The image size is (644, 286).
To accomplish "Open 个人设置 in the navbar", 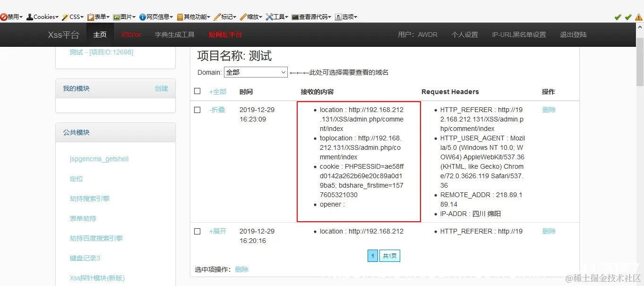I will (464, 35).
